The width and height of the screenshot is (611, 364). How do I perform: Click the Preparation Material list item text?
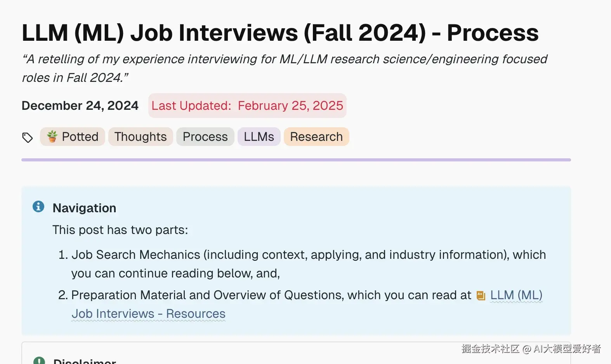pyautogui.click(x=271, y=295)
